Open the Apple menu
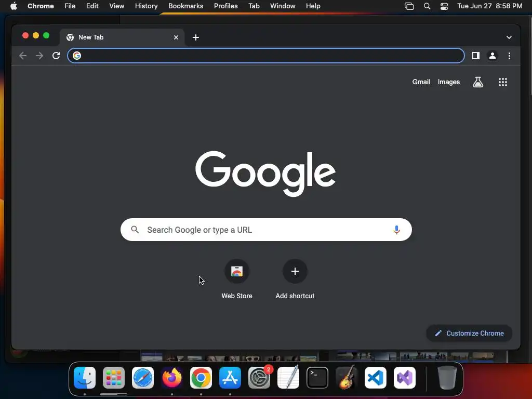532x399 pixels. point(14,6)
